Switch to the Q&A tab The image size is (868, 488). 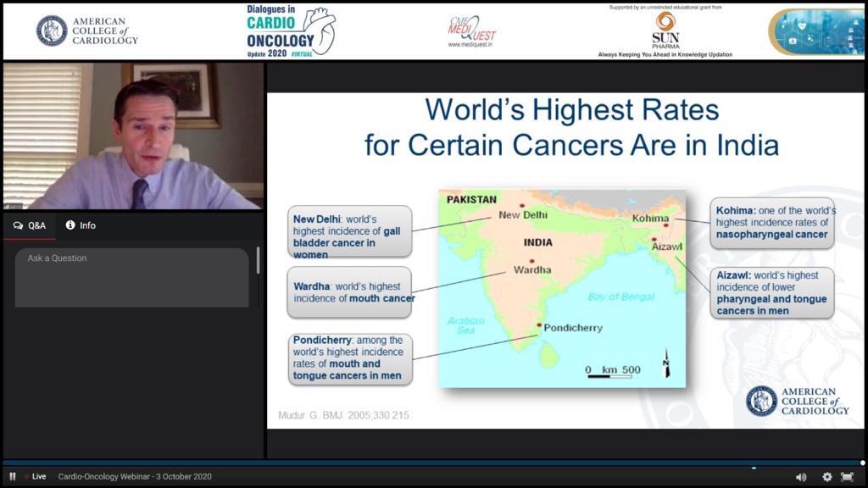pyautogui.click(x=30, y=225)
